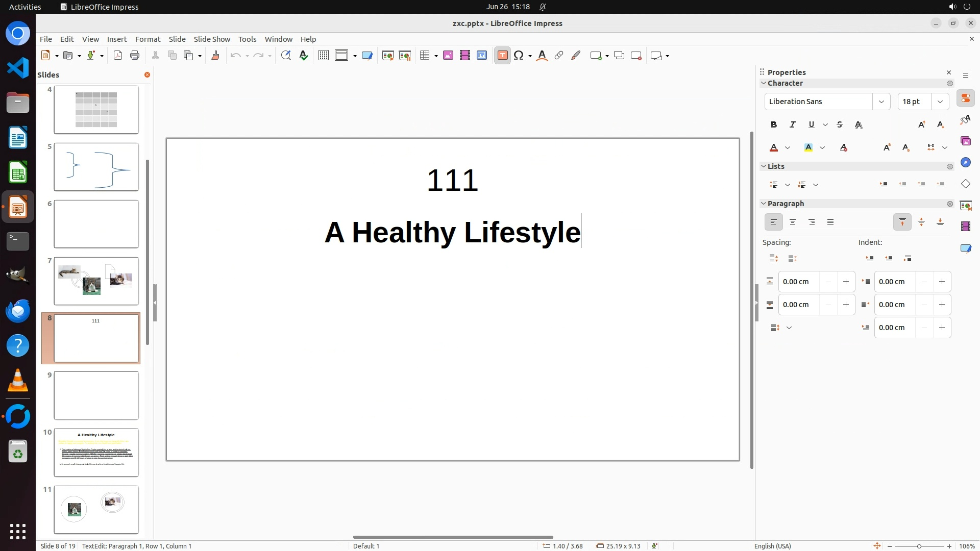Open the Special Character insert icon

click(519, 56)
